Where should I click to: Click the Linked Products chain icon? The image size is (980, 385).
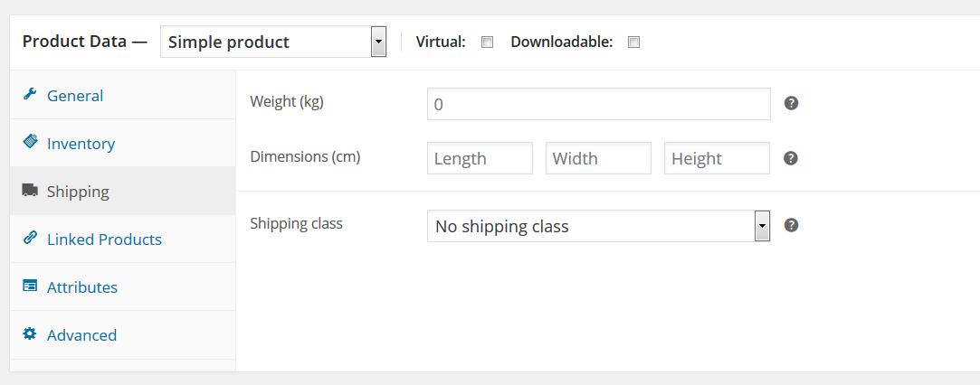point(29,238)
